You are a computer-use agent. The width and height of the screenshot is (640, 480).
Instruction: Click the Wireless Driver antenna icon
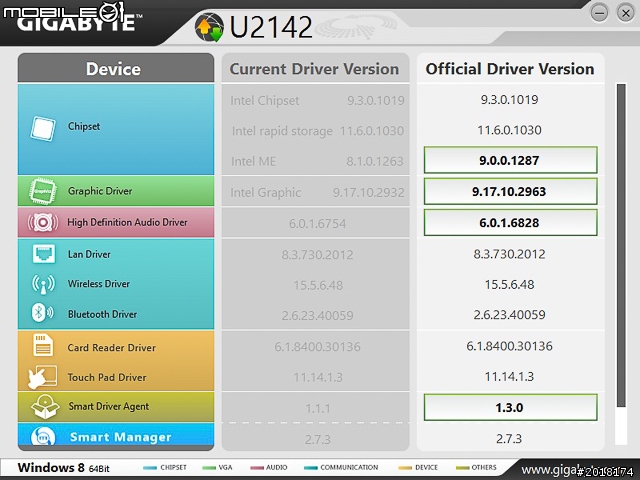point(43,284)
